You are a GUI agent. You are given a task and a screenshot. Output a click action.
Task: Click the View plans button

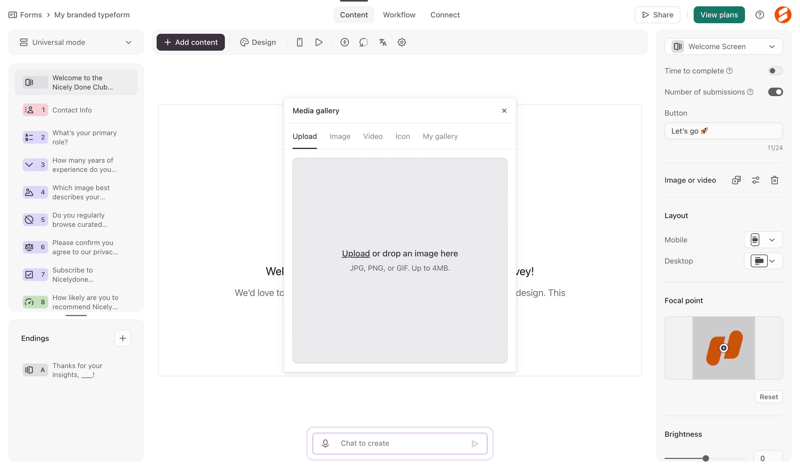[x=719, y=15]
